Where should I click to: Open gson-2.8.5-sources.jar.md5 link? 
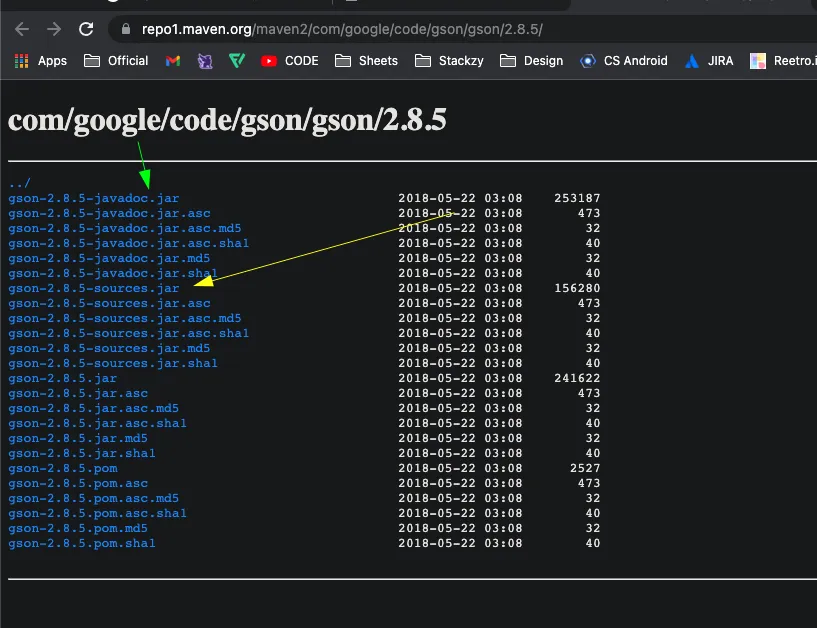coord(109,349)
